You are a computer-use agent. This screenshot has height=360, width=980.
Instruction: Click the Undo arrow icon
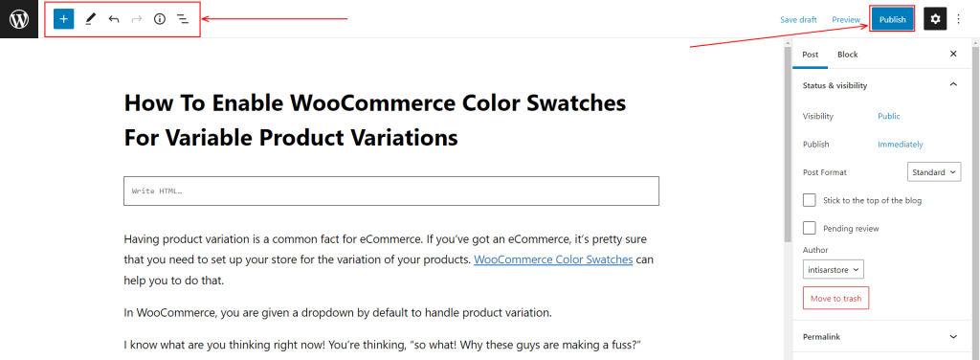[113, 19]
